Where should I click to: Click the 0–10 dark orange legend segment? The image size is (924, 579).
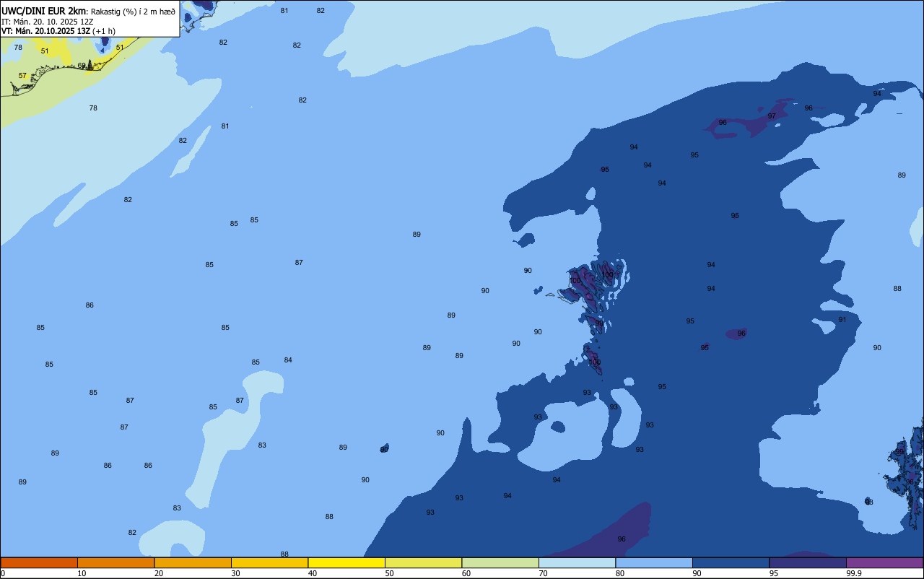coord(39,562)
